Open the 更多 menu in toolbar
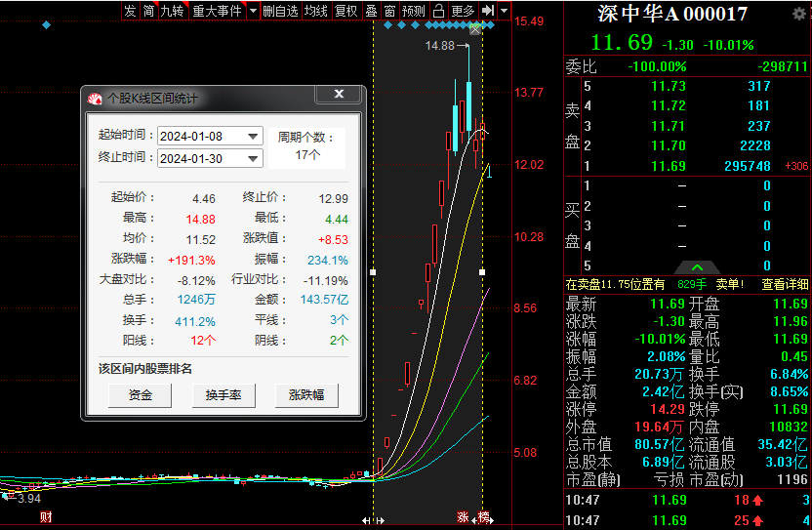This screenshot has width=812, height=530. pos(463,11)
